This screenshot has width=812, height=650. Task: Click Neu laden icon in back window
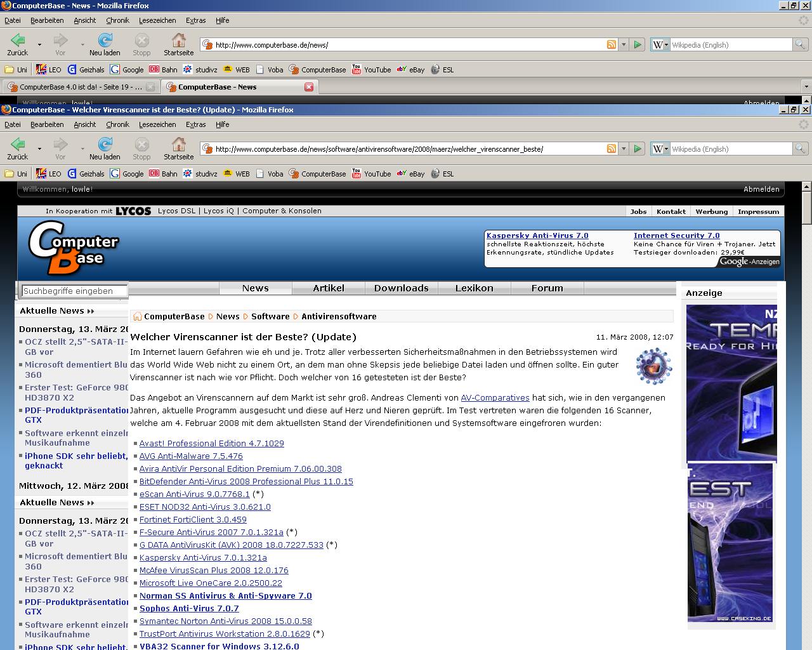point(105,41)
